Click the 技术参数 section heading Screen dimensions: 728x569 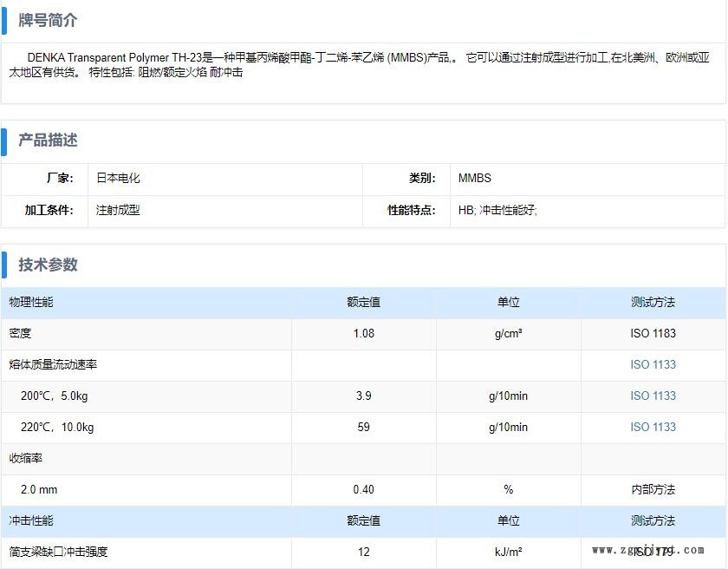[48, 265]
